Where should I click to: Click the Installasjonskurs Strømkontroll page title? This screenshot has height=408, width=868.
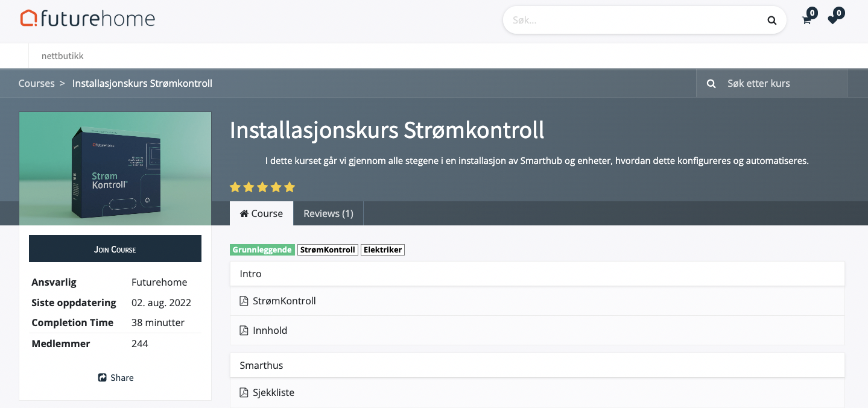[x=387, y=130]
